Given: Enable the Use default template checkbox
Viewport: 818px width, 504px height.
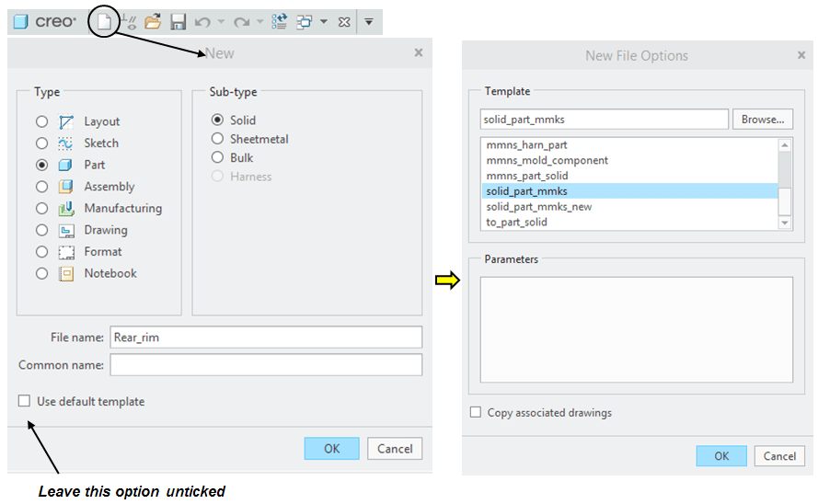Looking at the screenshot, I should point(24,402).
